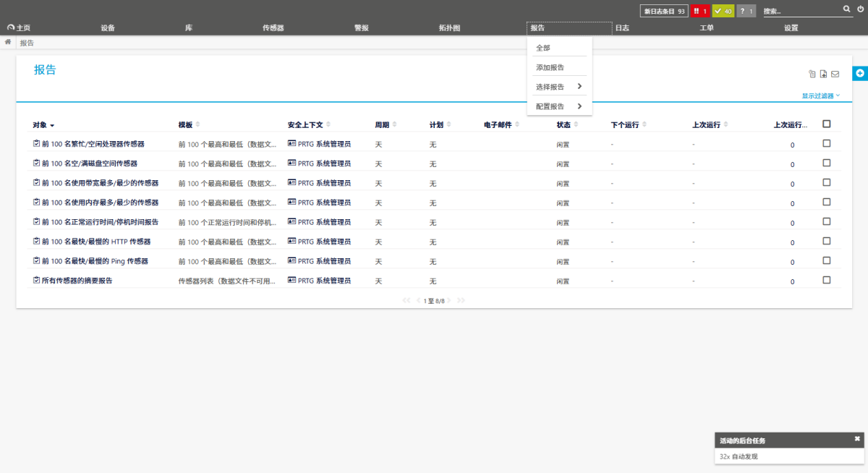This screenshot has height=473, width=868.
Task: Click the 新日志条目 93 button
Action: click(663, 11)
